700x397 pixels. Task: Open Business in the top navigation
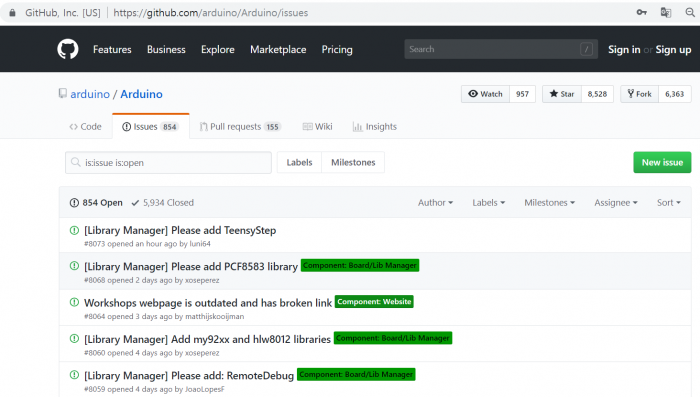pos(166,50)
